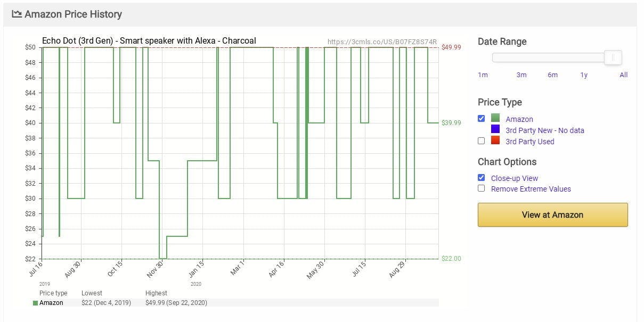
Task: Click the Jan 15 x-axis date label
Action: [x=196, y=270]
